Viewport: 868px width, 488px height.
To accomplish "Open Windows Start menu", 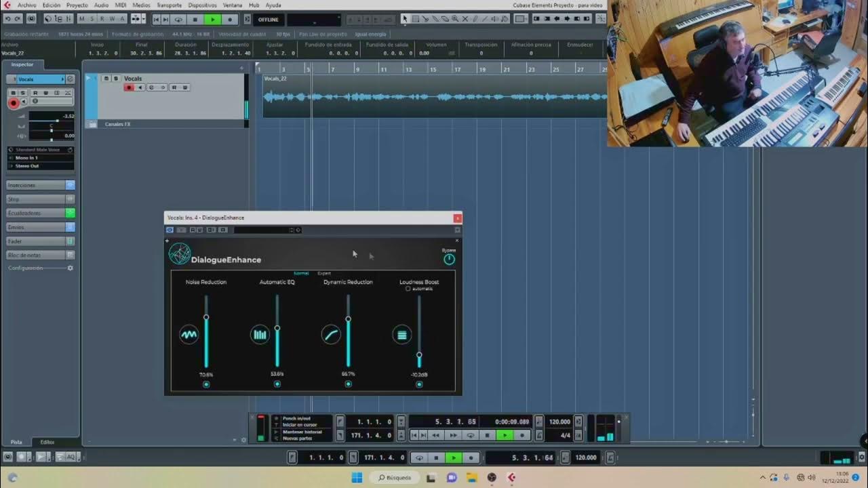I will point(357,477).
